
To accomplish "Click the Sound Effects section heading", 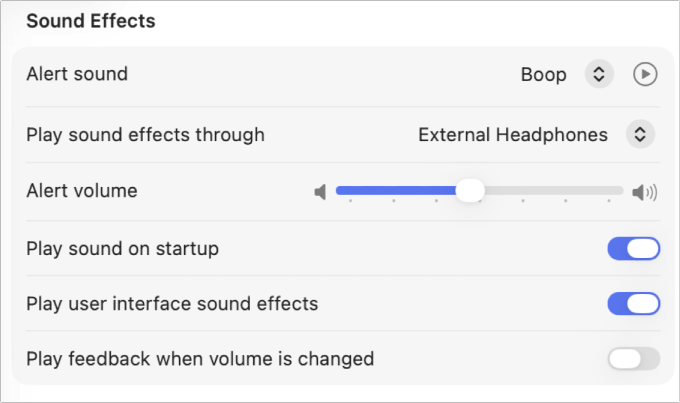I will 90,21.
